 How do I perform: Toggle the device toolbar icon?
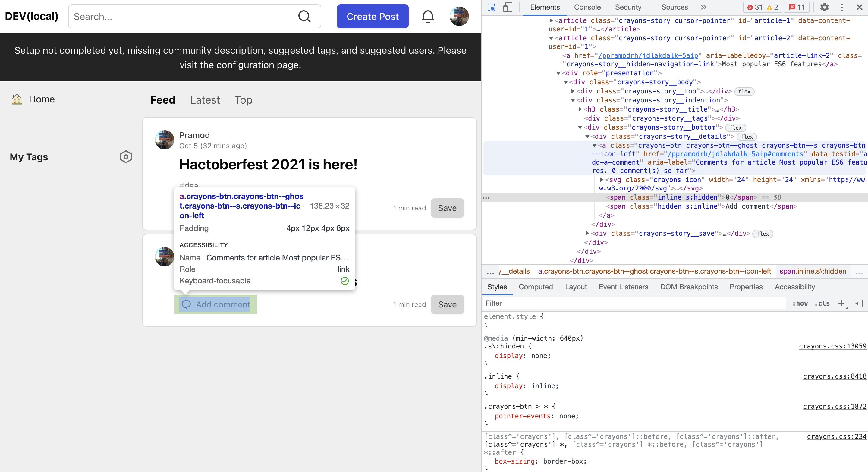[508, 8]
